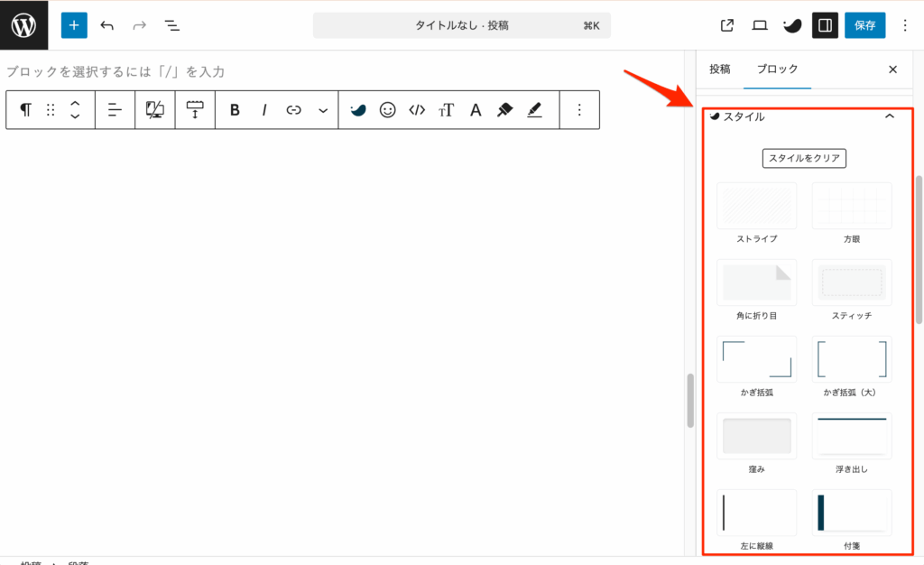This screenshot has width=924, height=565.
Task: Toggle the settings sidebar panel button
Action: click(x=824, y=25)
